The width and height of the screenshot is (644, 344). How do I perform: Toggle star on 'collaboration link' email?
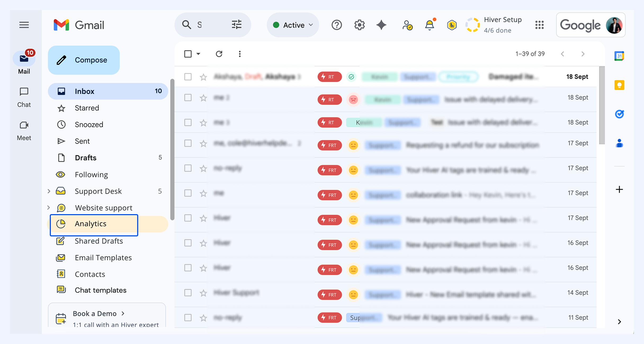click(x=203, y=193)
